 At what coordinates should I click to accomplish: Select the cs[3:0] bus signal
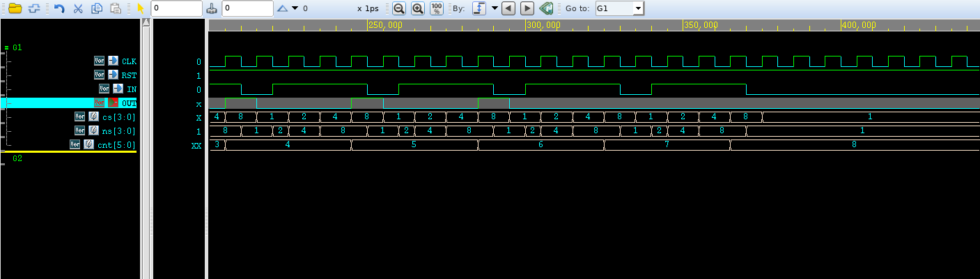pos(118,117)
